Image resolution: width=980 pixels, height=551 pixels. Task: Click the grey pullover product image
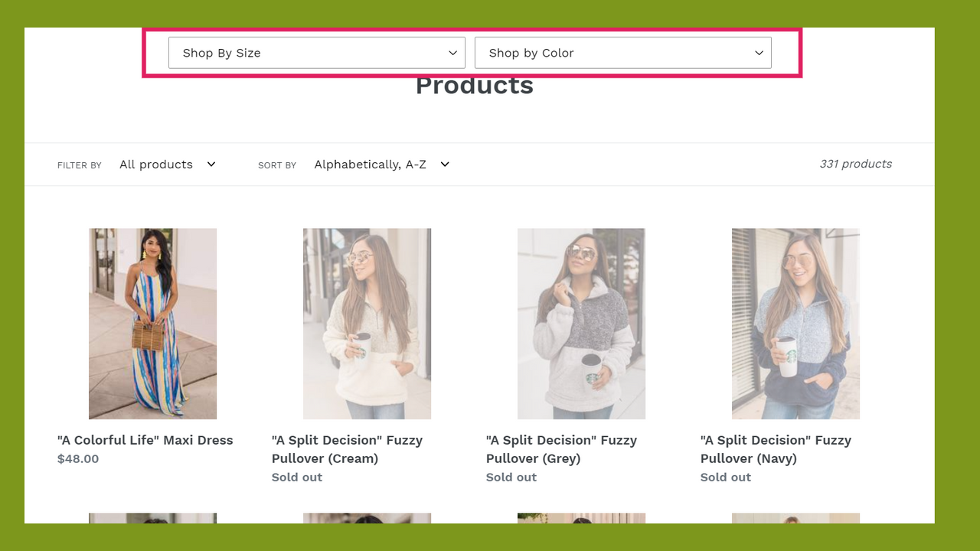tap(581, 323)
